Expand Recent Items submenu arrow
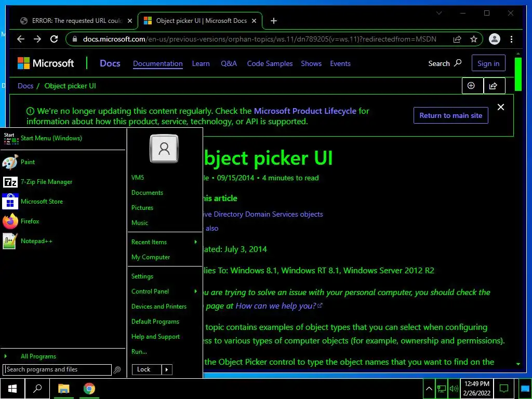The image size is (532, 399). [196, 242]
